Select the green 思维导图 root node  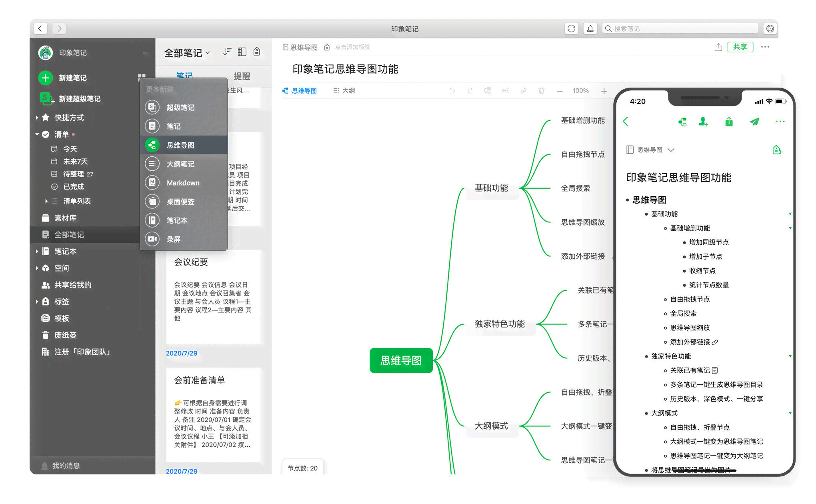401,360
